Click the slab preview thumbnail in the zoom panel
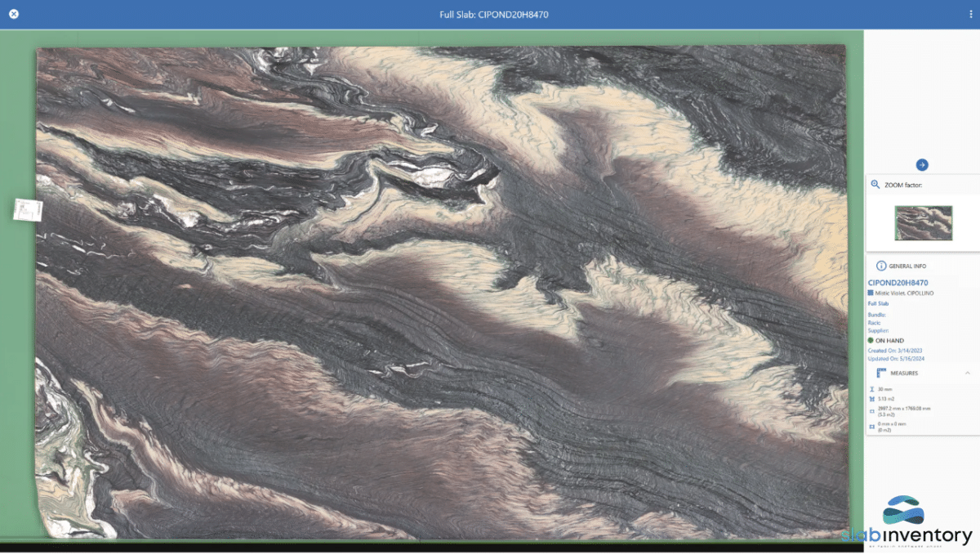 [923, 222]
